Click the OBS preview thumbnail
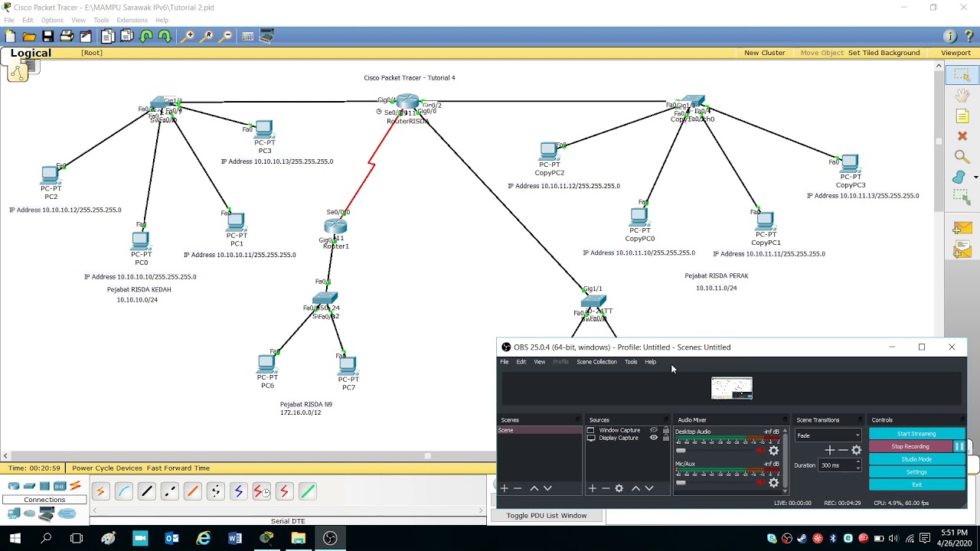 tap(732, 388)
